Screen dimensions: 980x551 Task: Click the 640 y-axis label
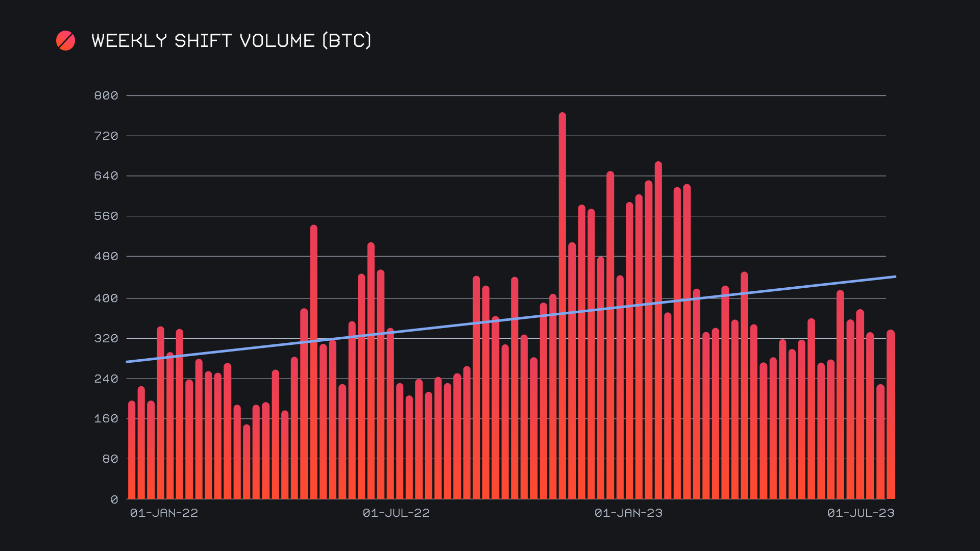click(106, 176)
